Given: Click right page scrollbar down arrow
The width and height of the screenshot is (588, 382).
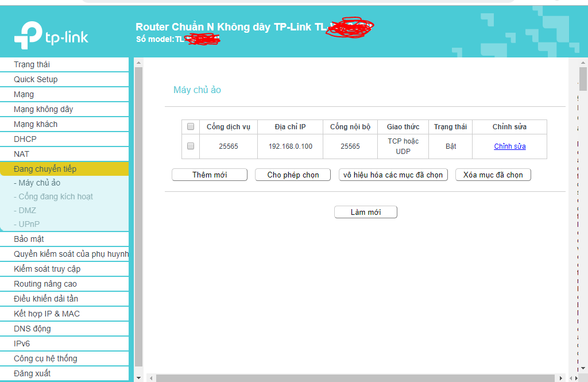Looking at the screenshot, I should (x=583, y=368).
